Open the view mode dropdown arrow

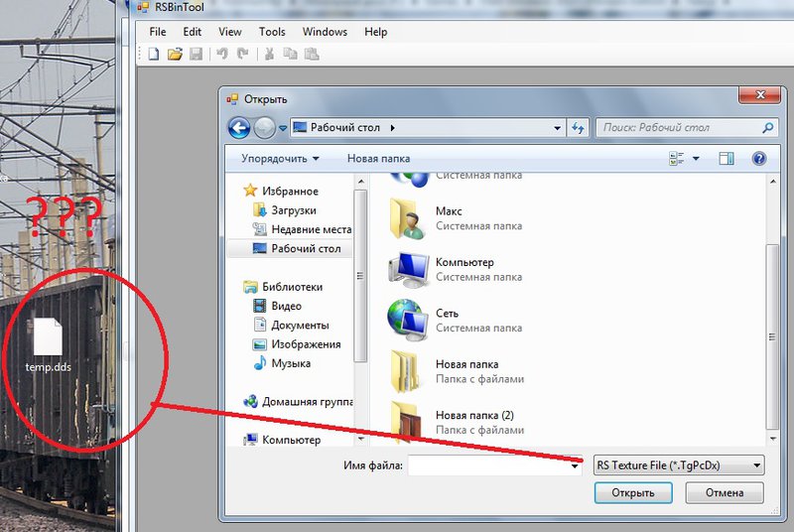coord(697,159)
